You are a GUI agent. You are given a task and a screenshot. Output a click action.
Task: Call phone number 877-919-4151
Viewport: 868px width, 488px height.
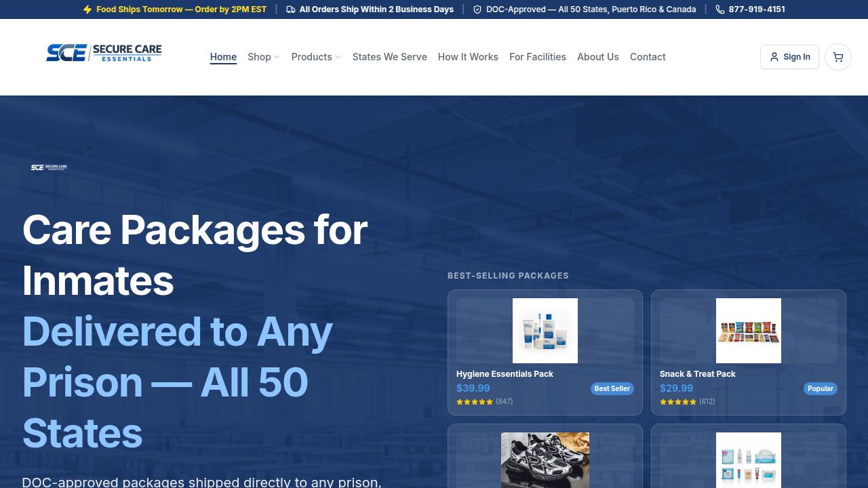point(757,9)
